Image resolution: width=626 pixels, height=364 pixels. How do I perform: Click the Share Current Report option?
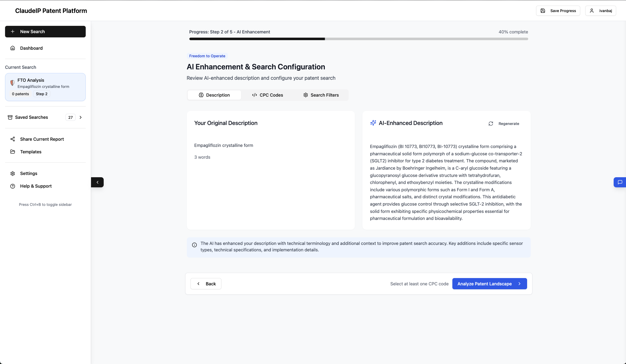pos(42,139)
